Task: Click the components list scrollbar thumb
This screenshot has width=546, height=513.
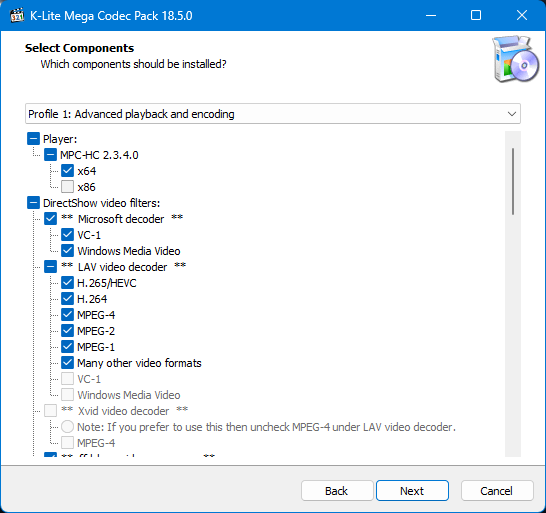Action: (513, 181)
